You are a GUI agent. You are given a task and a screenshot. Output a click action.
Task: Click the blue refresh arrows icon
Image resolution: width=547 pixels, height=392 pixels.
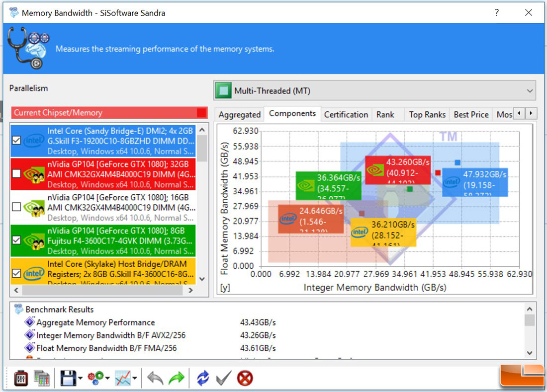point(203,379)
